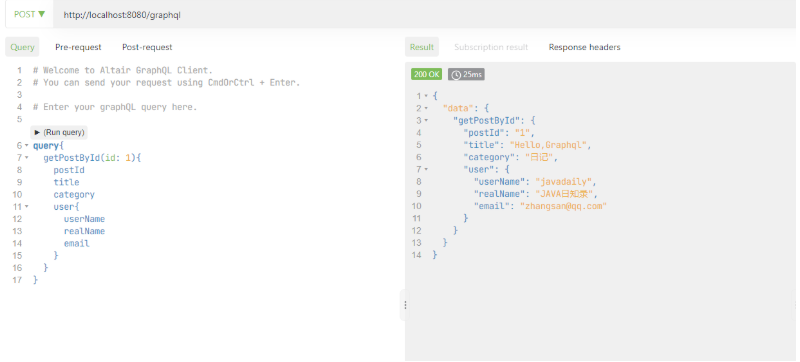The width and height of the screenshot is (800, 362).
Task: Click the 200 OK status badge
Action: tap(427, 74)
